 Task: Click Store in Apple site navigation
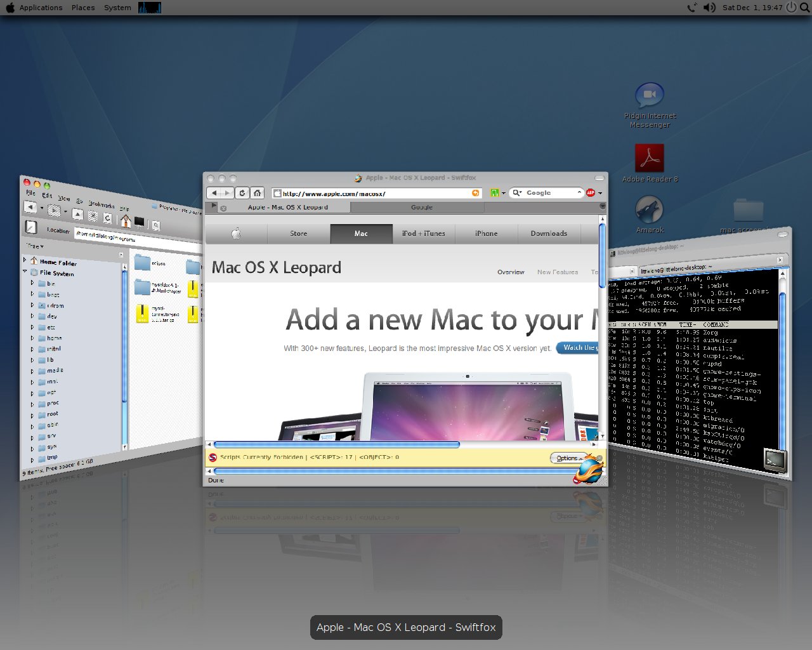(x=298, y=234)
